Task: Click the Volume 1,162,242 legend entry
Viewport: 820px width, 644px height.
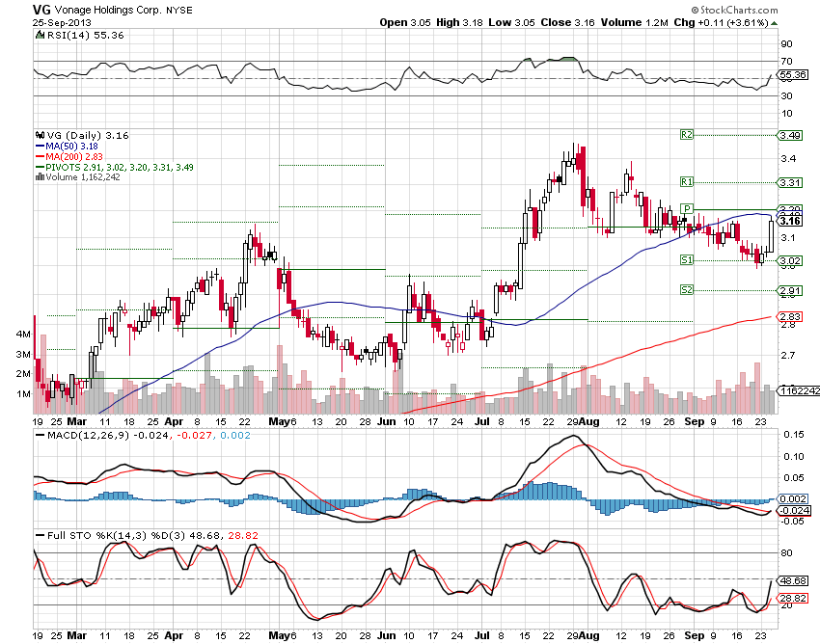Action: click(x=78, y=177)
